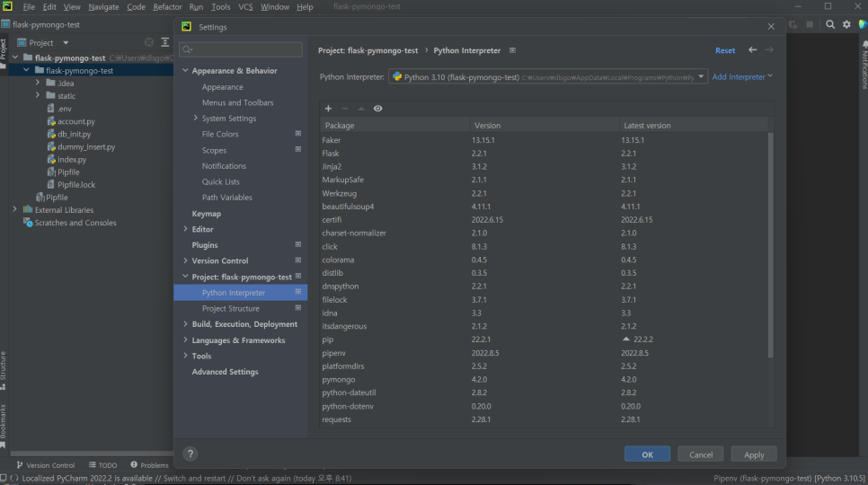Viewport: 868px width, 485px height.
Task: Select the Appearance settings page
Action: click(x=223, y=87)
